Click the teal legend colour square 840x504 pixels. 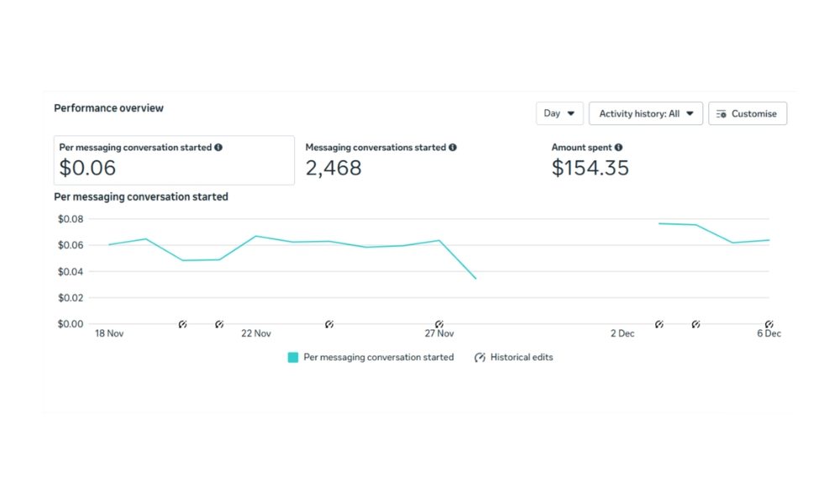pyautogui.click(x=293, y=358)
